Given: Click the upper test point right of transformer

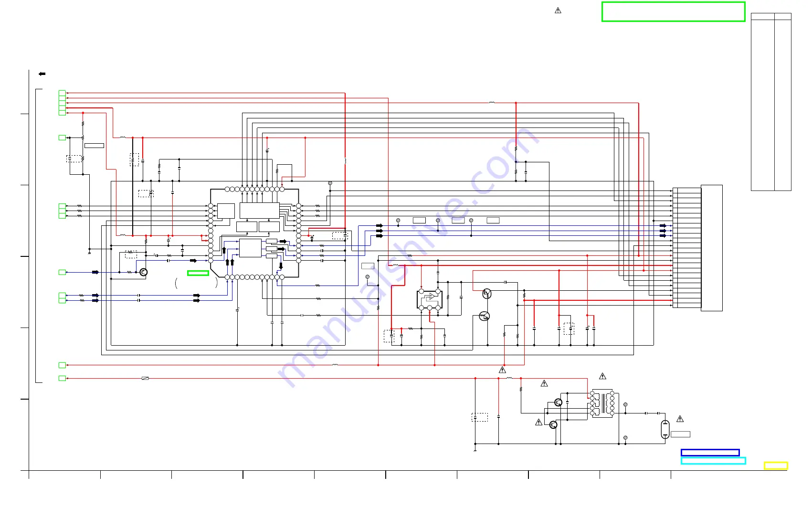Looking at the screenshot, I should tap(625, 404).
